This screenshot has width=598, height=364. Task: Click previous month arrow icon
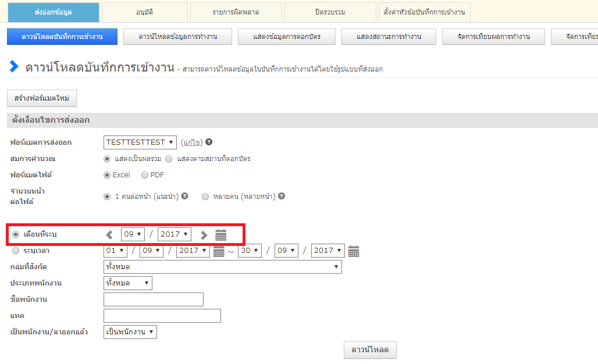pyautogui.click(x=109, y=235)
